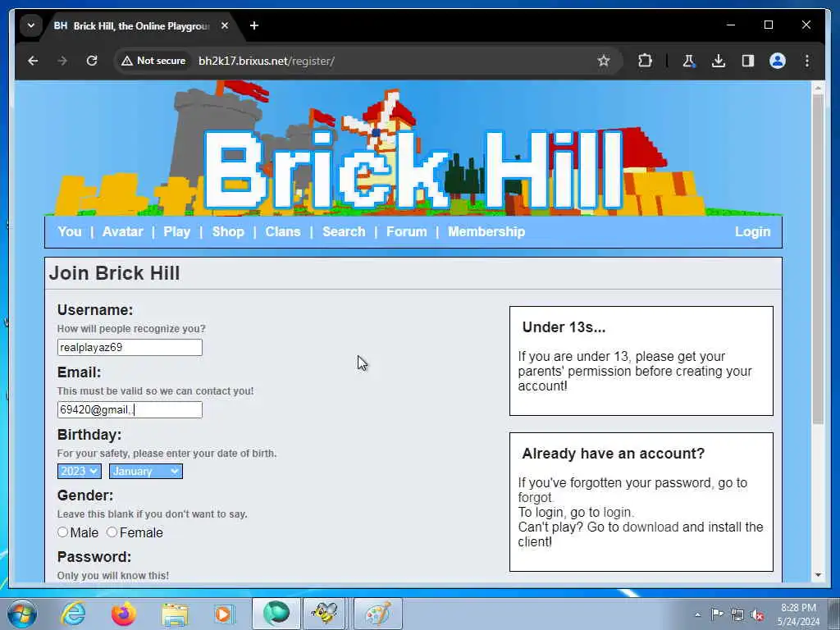Select the Brick Hill tab title
This screenshot has height=630, width=840.
pos(141,25)
